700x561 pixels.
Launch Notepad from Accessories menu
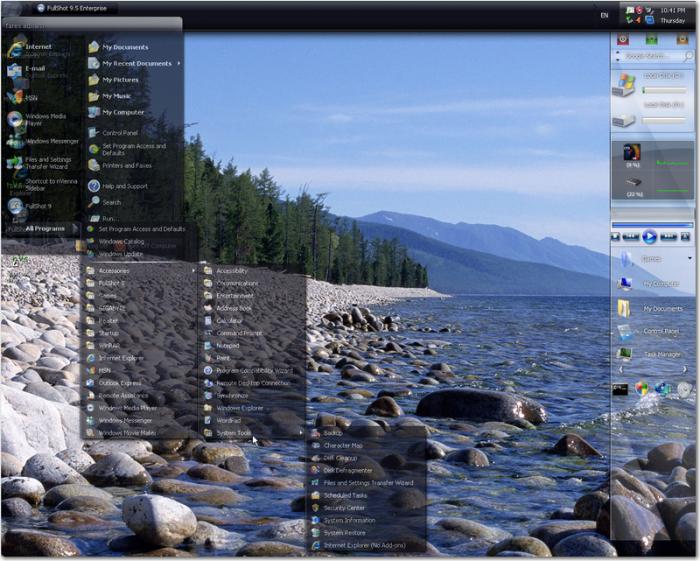[228, 345]
